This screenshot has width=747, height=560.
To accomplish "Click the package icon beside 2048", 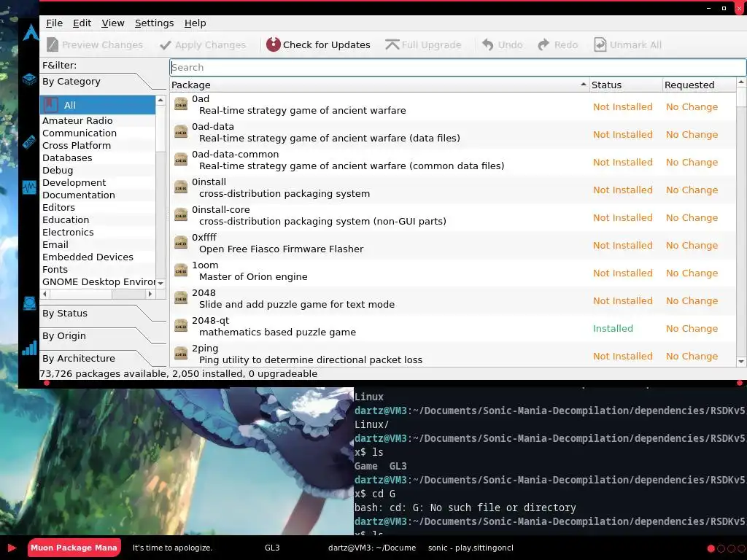I will pyautogui.click(x=181, y=298).
